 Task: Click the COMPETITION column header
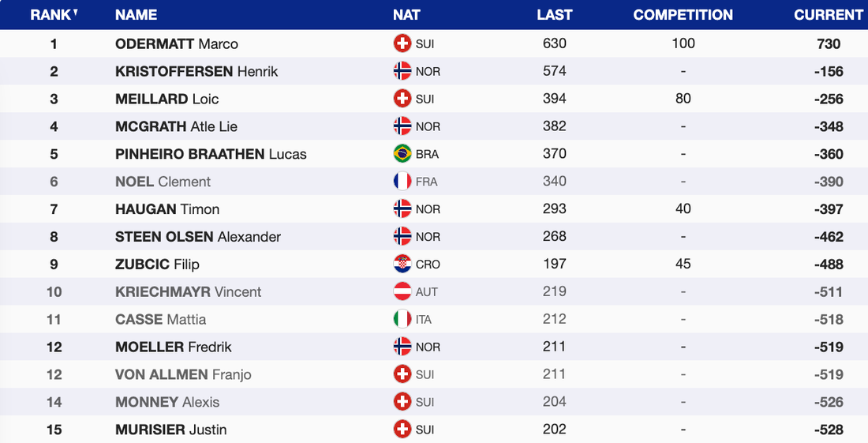tap(683, 15)
